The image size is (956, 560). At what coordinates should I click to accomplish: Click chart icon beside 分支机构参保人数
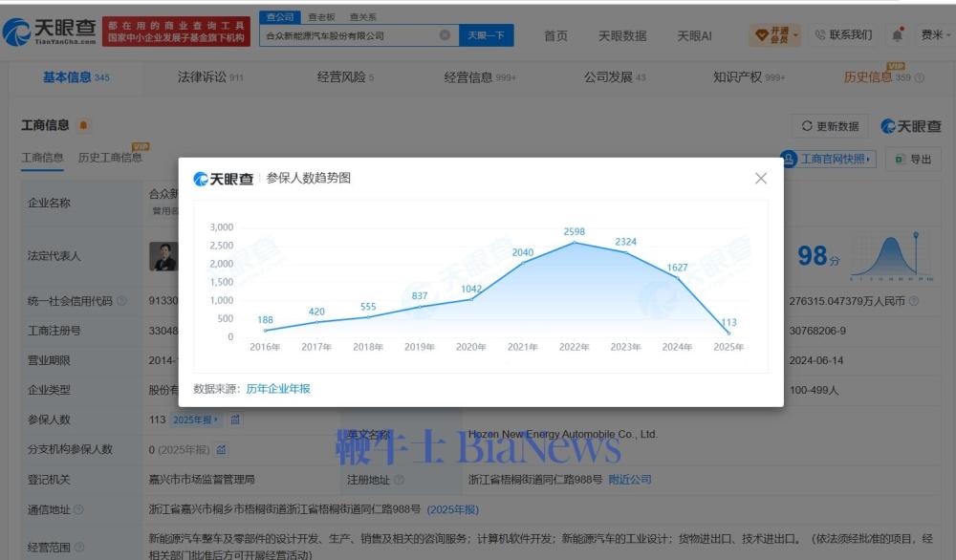(x=222, y=450)
